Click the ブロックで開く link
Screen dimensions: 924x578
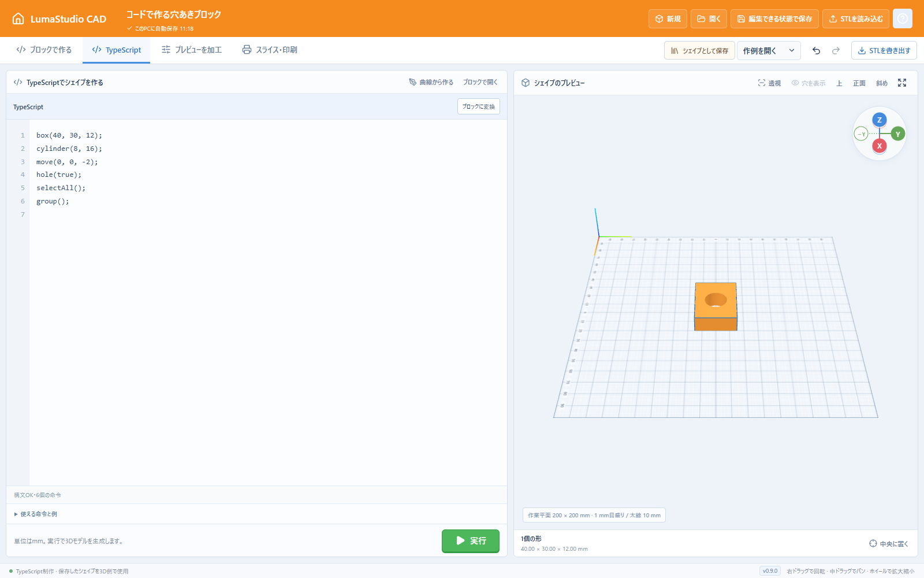[480, 82]
